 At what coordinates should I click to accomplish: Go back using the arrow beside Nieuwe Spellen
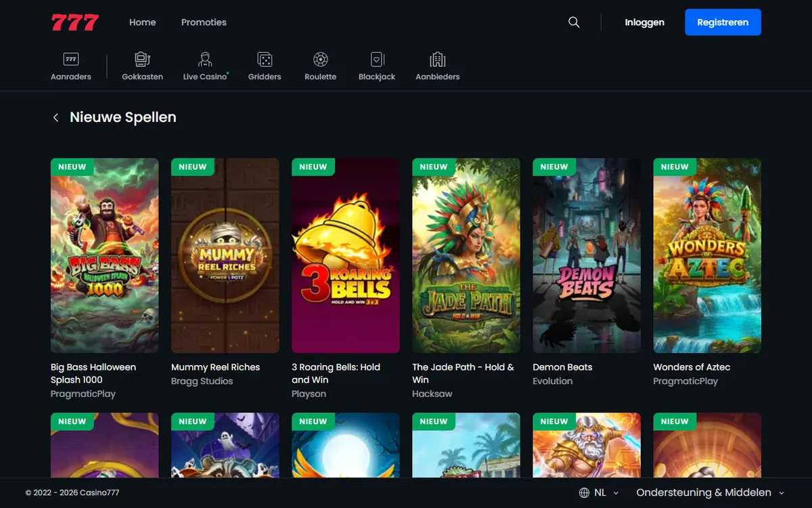coord(55,117)
